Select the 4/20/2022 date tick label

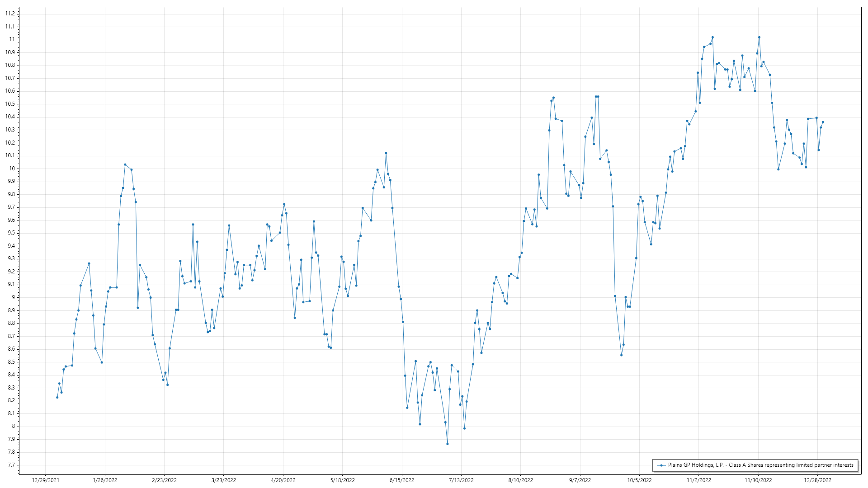pos(283,480)
